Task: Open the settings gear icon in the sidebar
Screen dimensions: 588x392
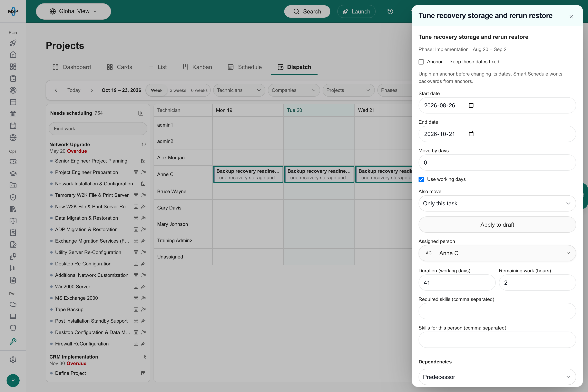Action: point(13,360)
